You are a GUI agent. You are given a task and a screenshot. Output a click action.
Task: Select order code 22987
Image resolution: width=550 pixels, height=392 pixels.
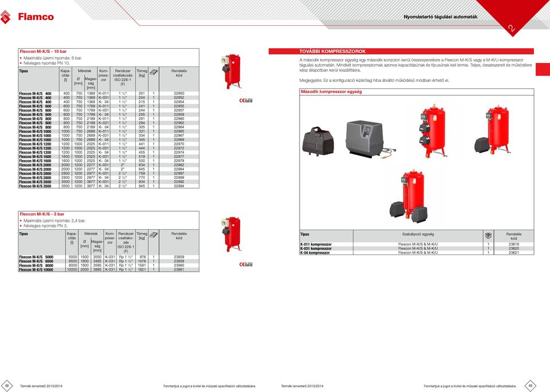pos(179,174)
